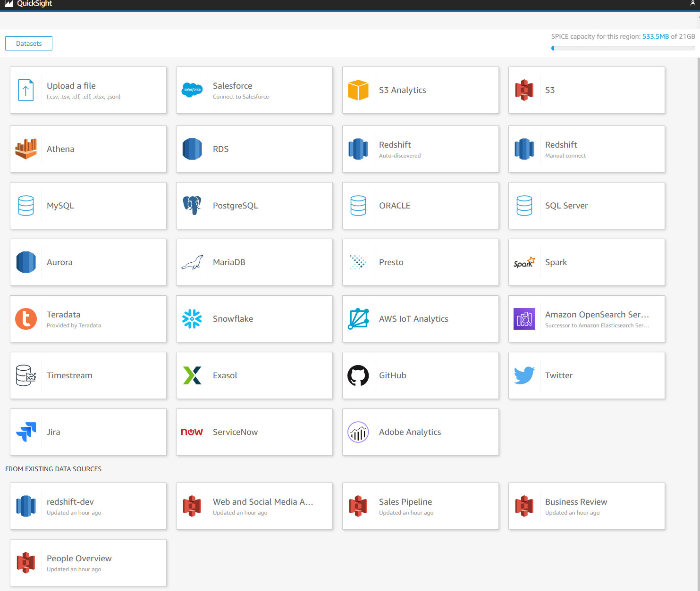Go back to Datasets

(29, 43)
